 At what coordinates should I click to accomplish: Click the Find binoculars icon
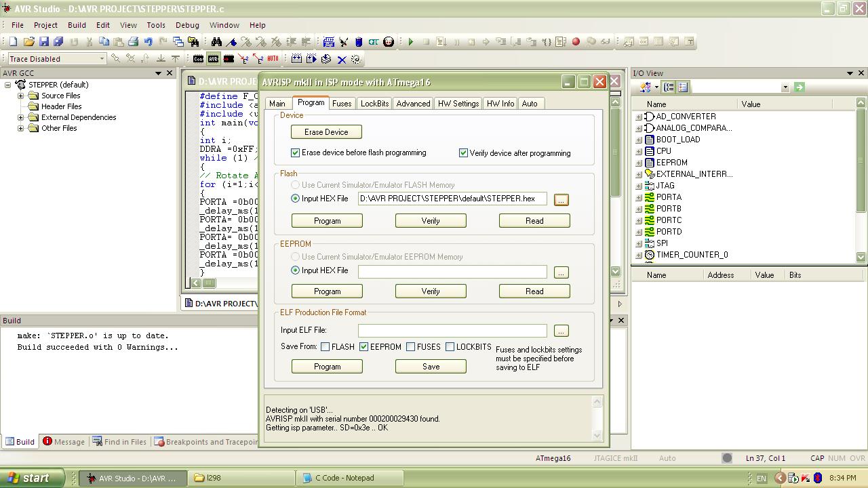coord(216,41)
